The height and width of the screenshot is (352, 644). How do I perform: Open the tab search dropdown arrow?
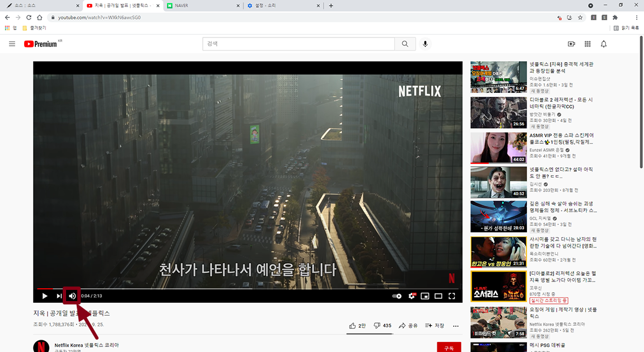(591, 6)
